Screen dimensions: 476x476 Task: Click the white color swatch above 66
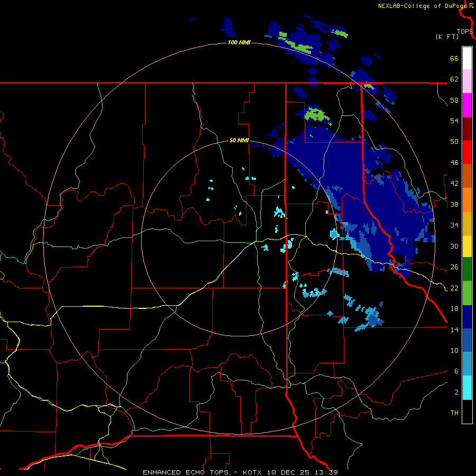(467, 58)
